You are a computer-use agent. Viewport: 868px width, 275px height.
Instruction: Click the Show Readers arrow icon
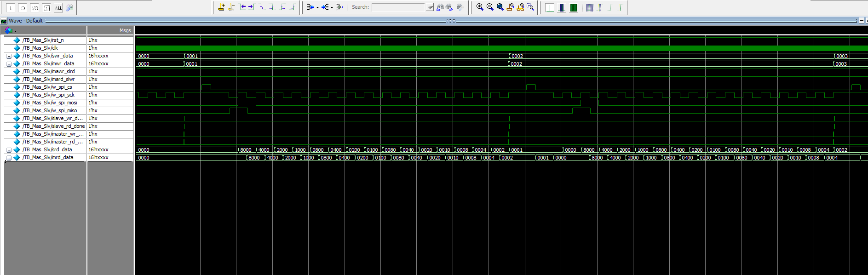tap(325, 7)
